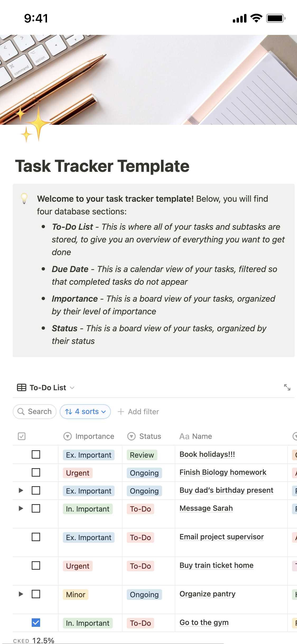The height and width of the screenshot is (644, 297).
Task: Expand subtasks for Buy dad's birthday present
Action: [x=21, y=490]
